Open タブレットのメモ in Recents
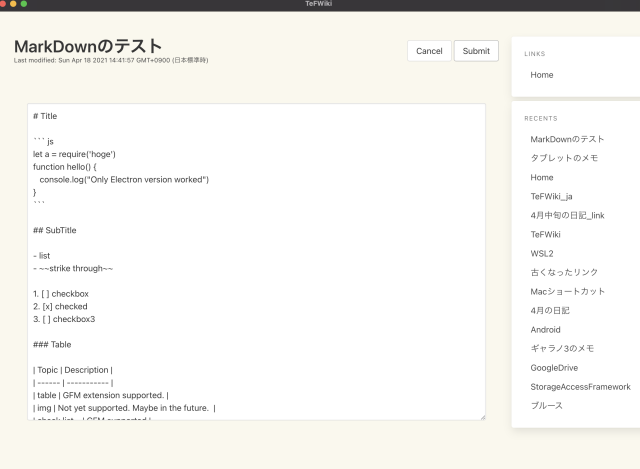Image resolution: width=640 pixels, height=469 pixels. pos(564,158)
